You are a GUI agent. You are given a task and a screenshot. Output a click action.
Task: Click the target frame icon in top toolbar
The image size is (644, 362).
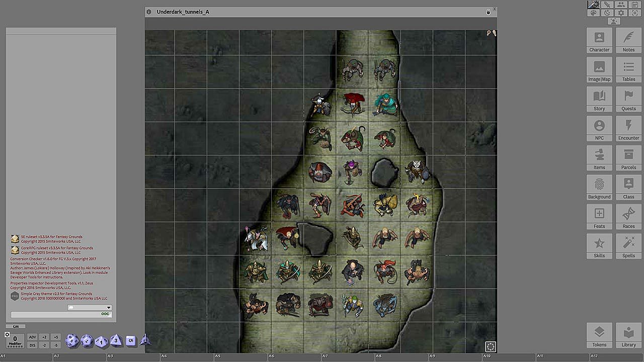[x=634, y=13]
